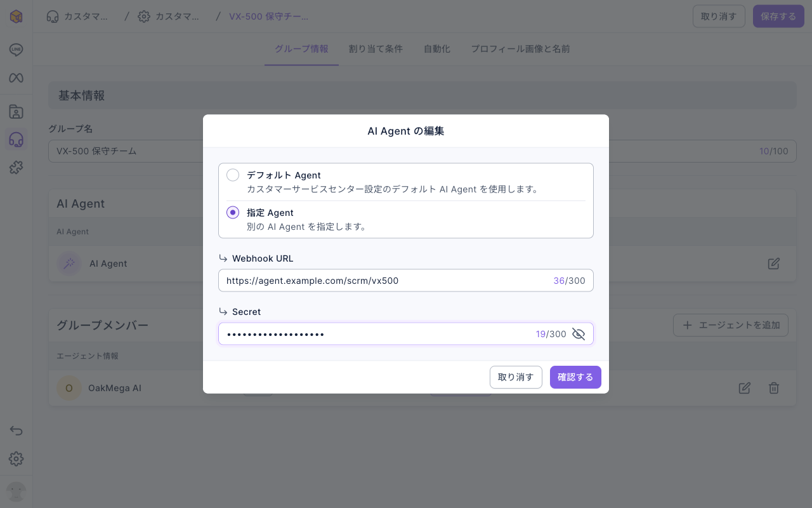Select the デフォルト Agent radio option
The image size is (812, 508).
tap(233, 175)
